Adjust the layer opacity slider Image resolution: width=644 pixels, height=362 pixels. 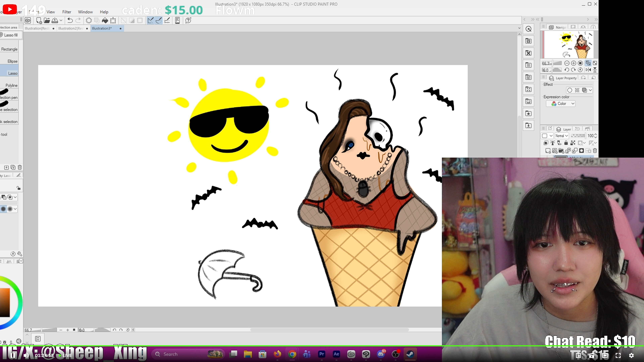pyautogui.click(x=578, y=136)
